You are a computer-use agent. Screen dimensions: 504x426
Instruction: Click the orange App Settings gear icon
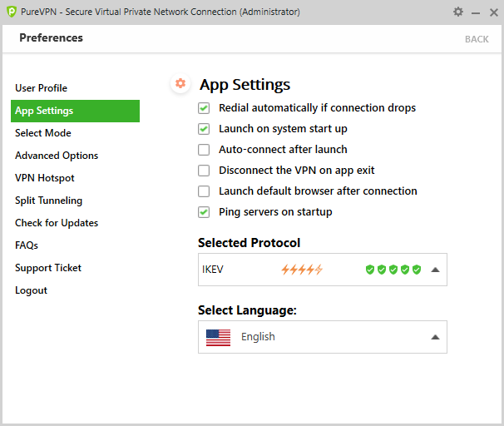point(180,83)
